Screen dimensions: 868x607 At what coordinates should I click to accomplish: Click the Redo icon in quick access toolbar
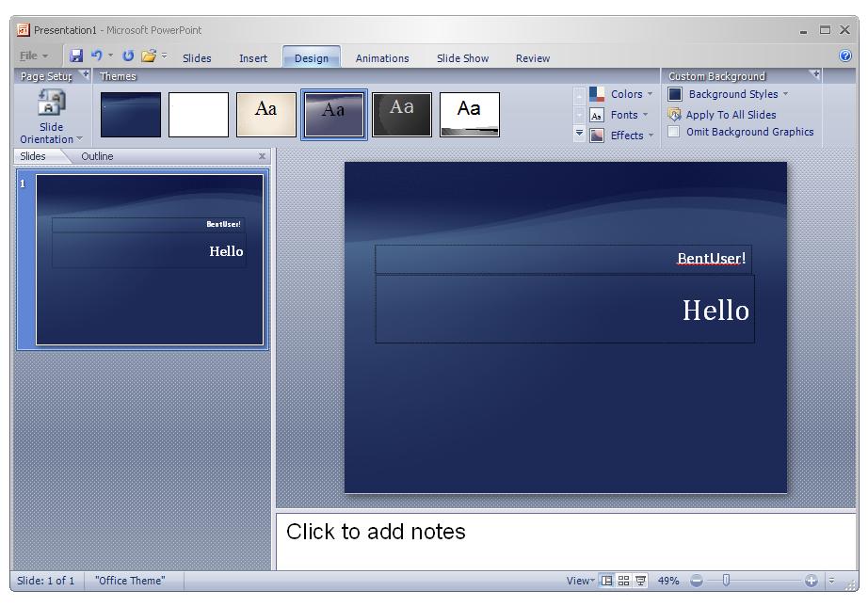(128, 57)
